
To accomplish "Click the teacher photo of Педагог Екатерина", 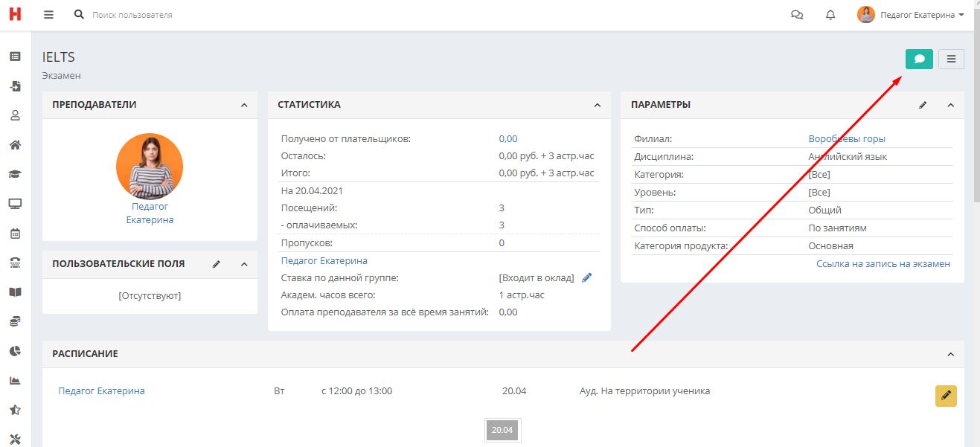I will point(150,167).
